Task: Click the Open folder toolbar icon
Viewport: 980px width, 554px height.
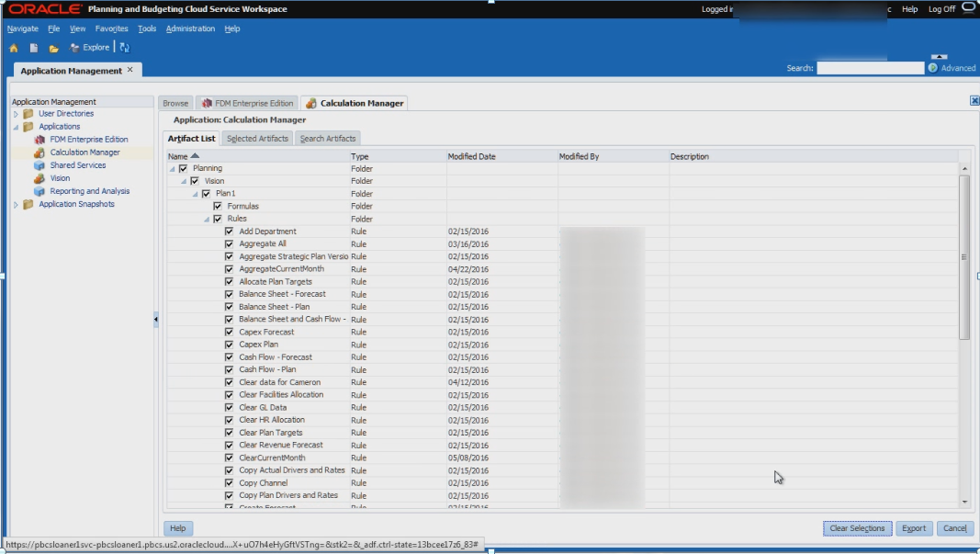Action: pos(54,48)
